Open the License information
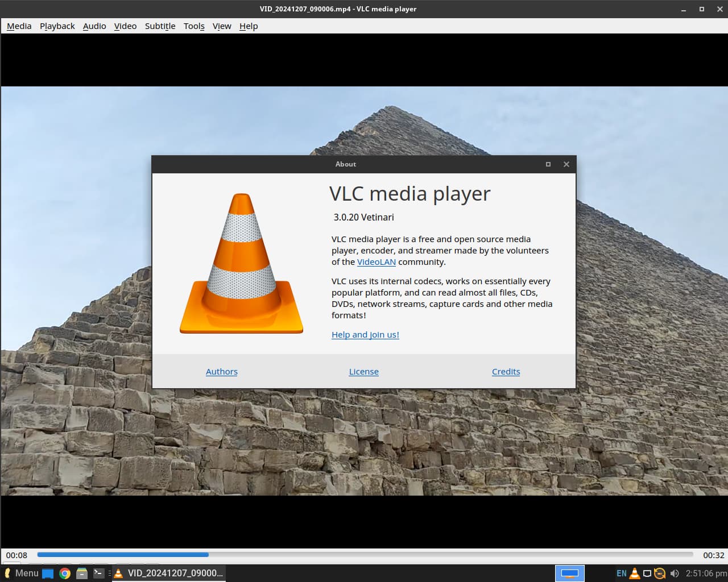 click(x=363, y=371)
